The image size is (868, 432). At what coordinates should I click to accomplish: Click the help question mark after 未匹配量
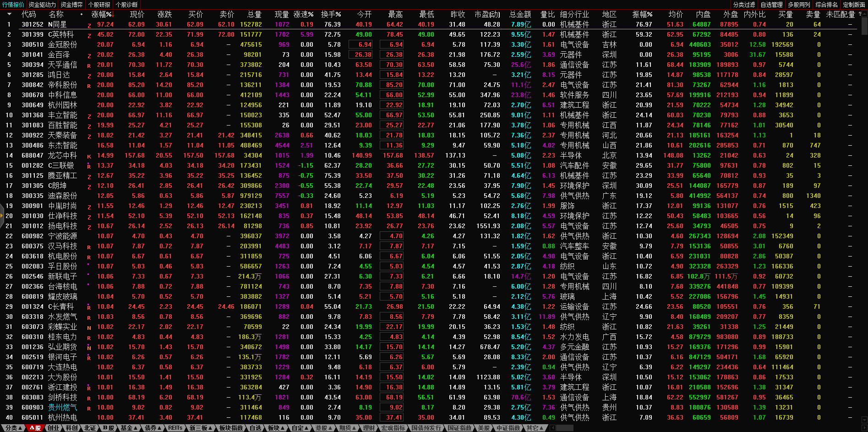(x=860, y=14)
